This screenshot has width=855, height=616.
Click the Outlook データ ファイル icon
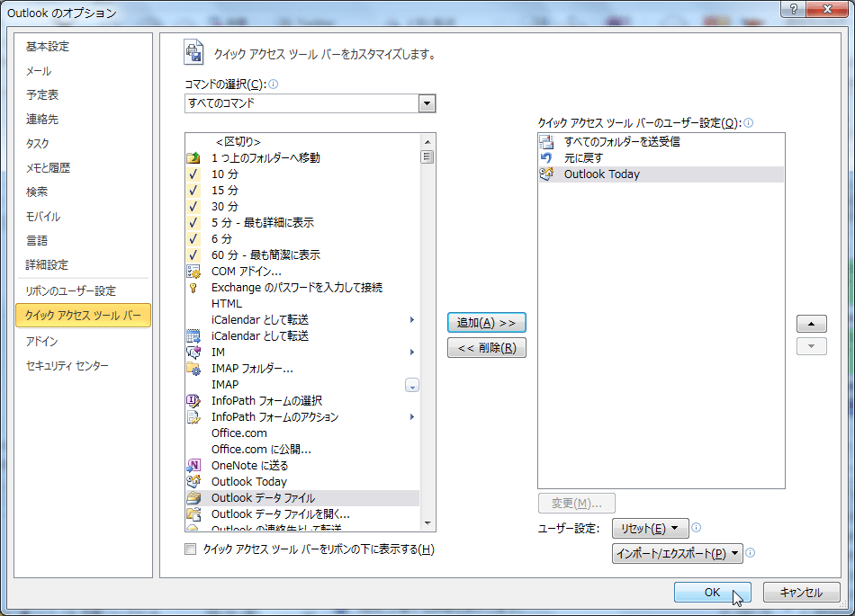click(x=193, y=498)
